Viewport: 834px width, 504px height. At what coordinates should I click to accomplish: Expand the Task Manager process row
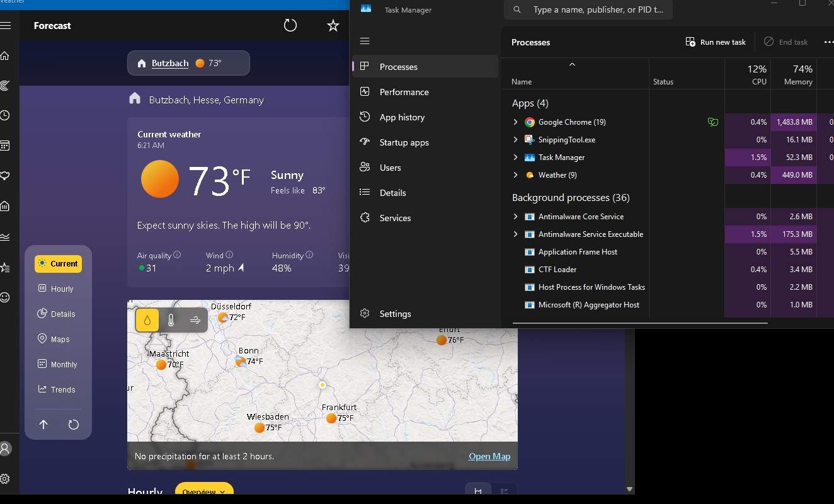pyautogui.click(x=515, y=157)
